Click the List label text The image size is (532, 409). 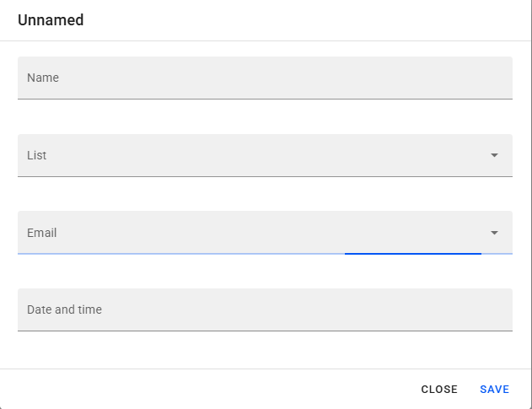[x=37, y=155]
